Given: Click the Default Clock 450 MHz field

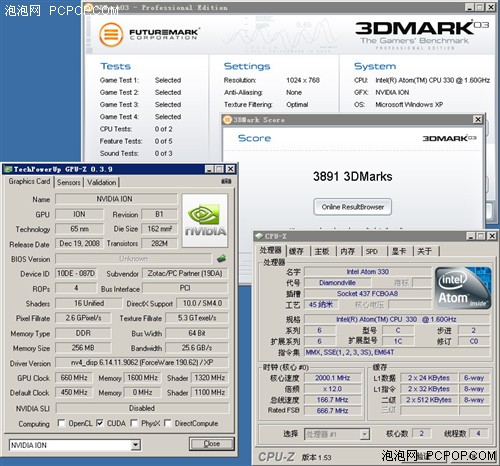Looking at the screenshot, I should click(x=74, y=392).
